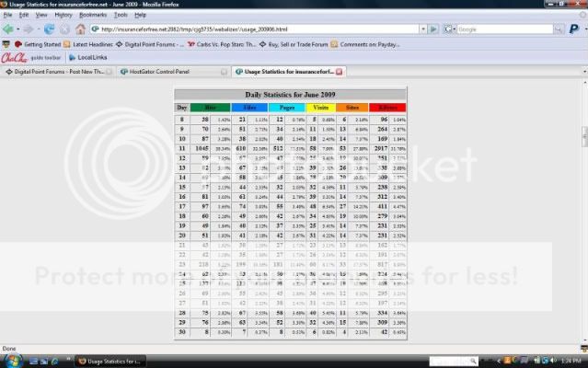This screenshot has width=588, height=368.
Task: Close the Digital Point Forums tab
Action: tap(109, 72)
